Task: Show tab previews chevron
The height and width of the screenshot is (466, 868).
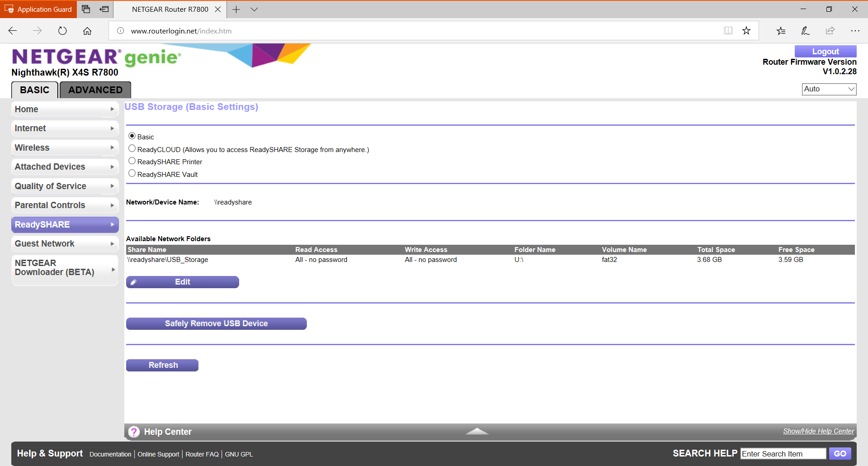Action: coord(254,9)
